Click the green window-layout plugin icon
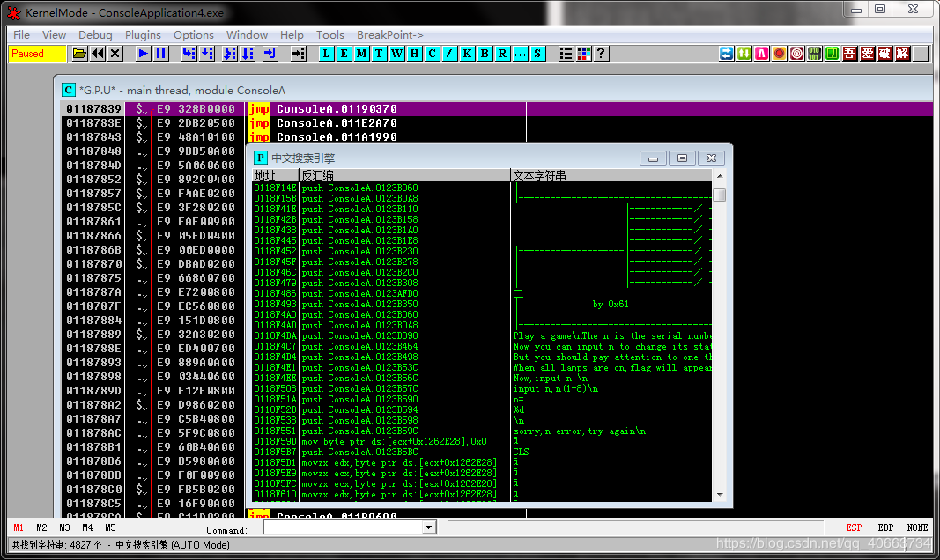Viewport: 940px width, 560px height. pos(833,54)
